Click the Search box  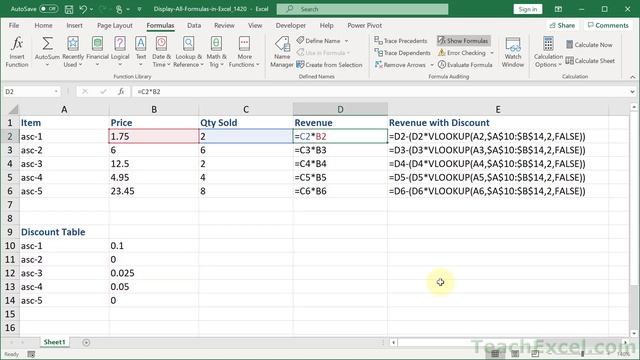(362, 9)
